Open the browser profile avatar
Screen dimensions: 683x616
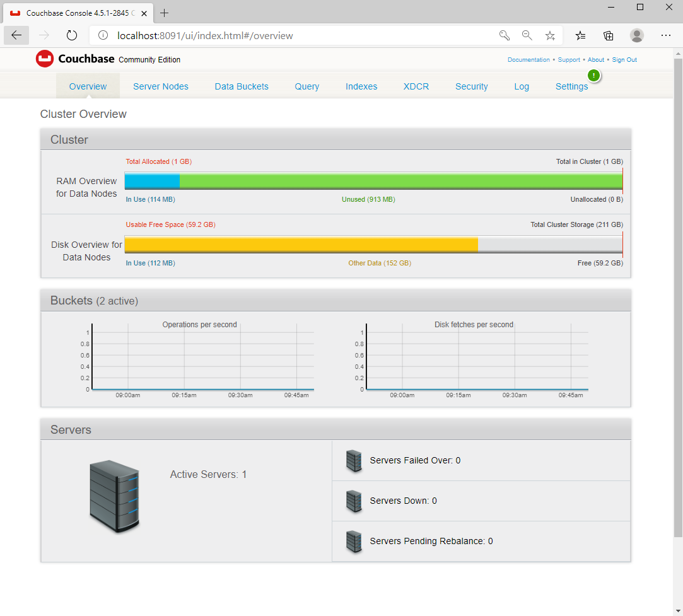click(637, 35)
